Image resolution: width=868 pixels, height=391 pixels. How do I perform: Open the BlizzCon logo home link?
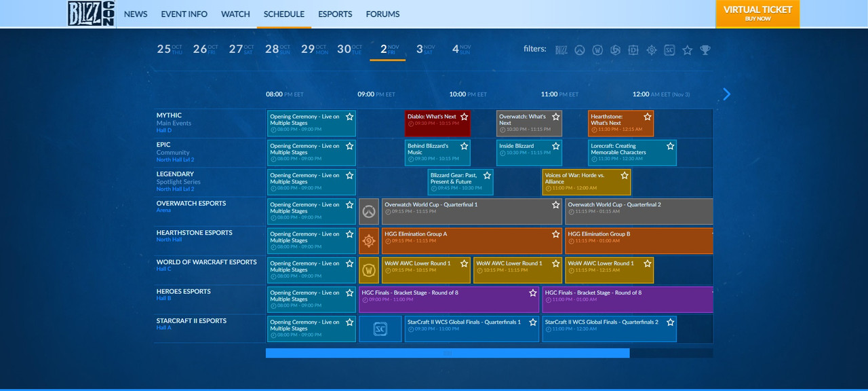92,14
